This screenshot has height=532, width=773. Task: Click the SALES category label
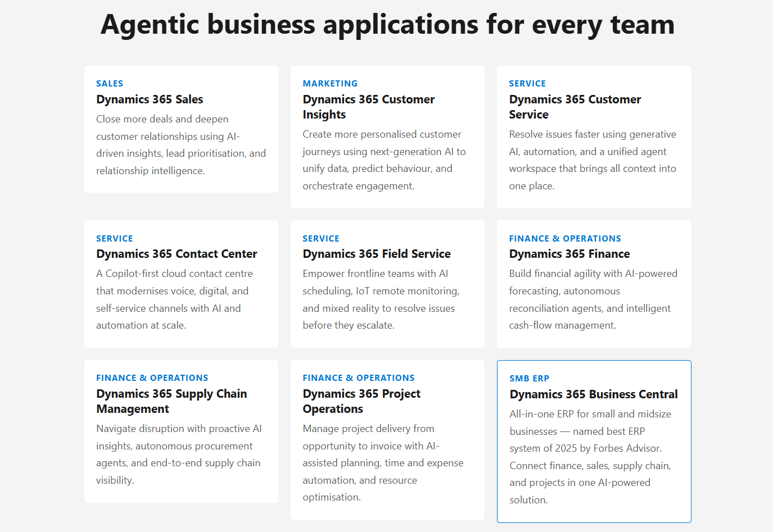pos(110,84)
